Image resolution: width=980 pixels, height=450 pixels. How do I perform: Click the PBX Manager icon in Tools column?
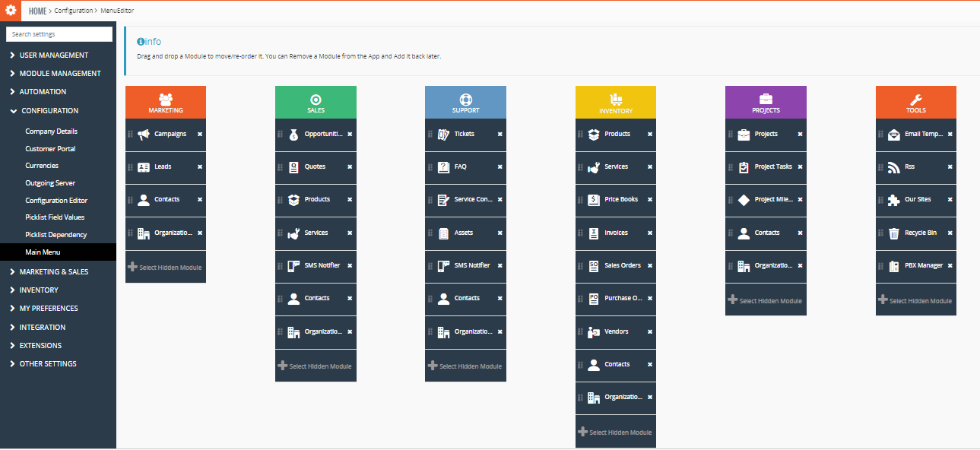tap(893, 266)
